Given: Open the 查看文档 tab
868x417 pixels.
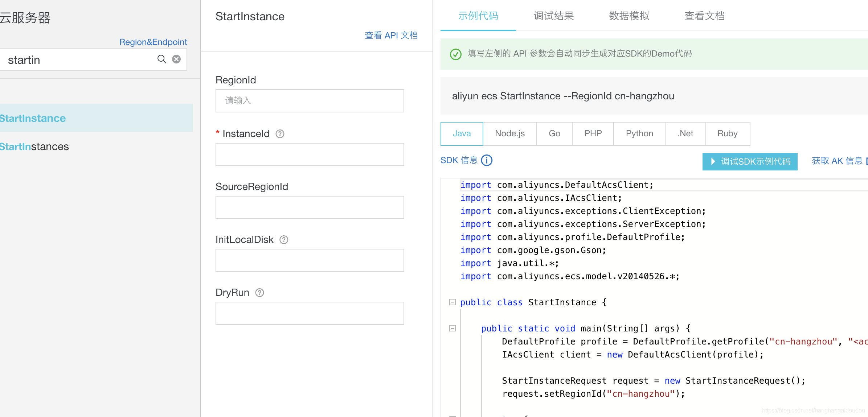Looking at the screenshot, I should tap(704, 16).
